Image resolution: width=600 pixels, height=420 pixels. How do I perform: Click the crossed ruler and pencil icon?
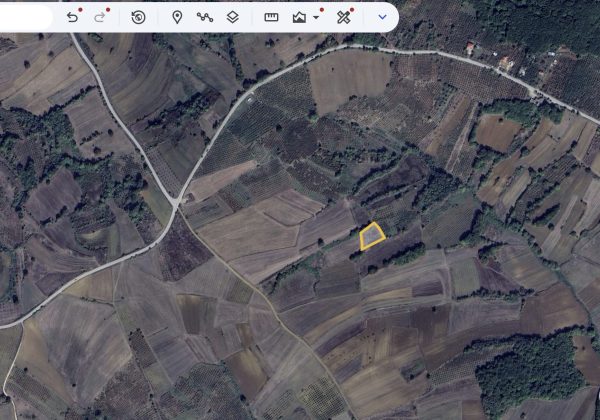pyautogui.click(x=344, y=17)
